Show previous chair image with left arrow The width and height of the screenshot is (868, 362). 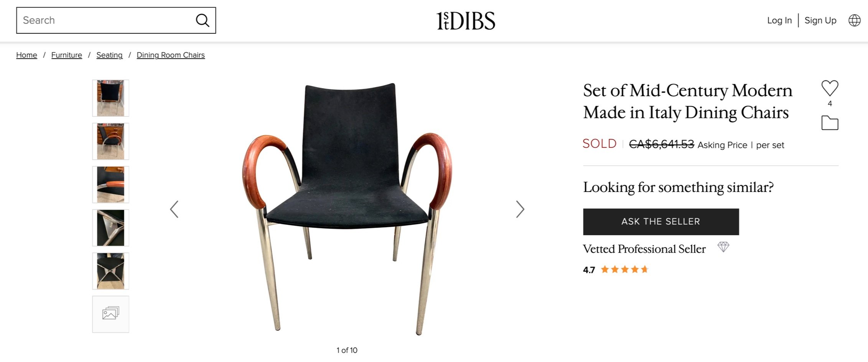pyautogui.click(x=174, y=209)
